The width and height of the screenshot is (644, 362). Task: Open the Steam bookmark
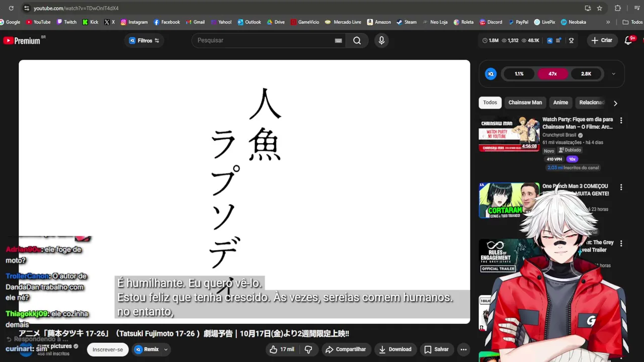[x=407, y=22]
